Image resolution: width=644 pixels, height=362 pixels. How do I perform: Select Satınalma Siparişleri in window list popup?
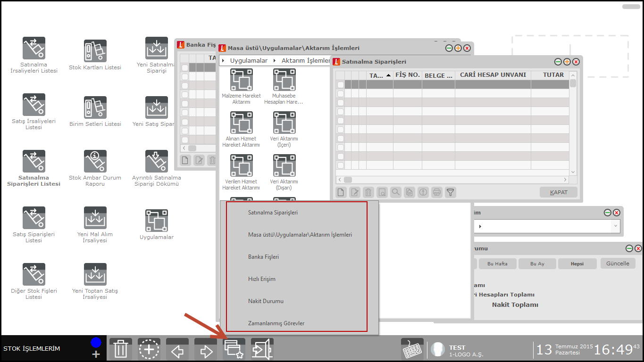273,213
